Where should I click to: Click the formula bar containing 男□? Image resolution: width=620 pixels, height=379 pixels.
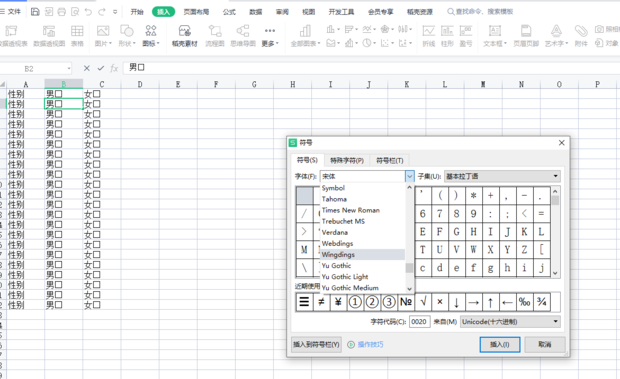[x=371, y=68]
